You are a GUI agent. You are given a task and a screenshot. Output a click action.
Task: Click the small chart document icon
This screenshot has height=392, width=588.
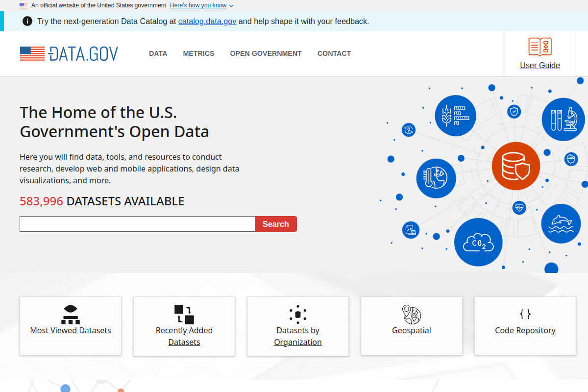(x=411, y=230)
